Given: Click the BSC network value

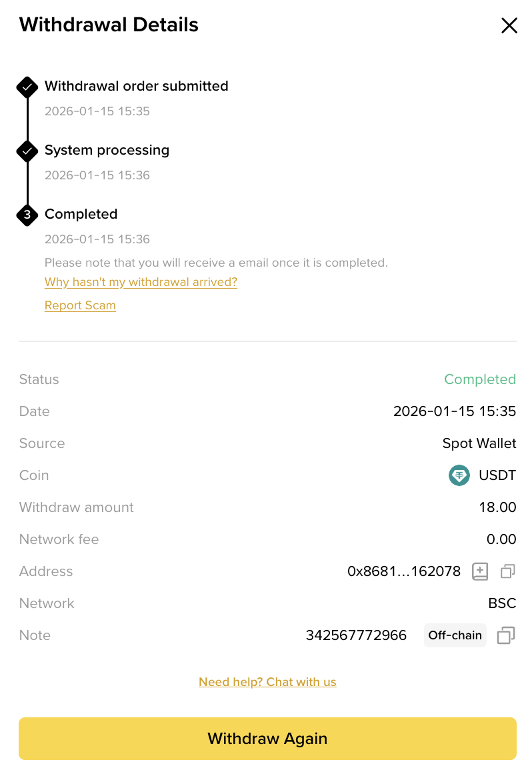Looking at the screenshot, I should click(x=502, y=603).
